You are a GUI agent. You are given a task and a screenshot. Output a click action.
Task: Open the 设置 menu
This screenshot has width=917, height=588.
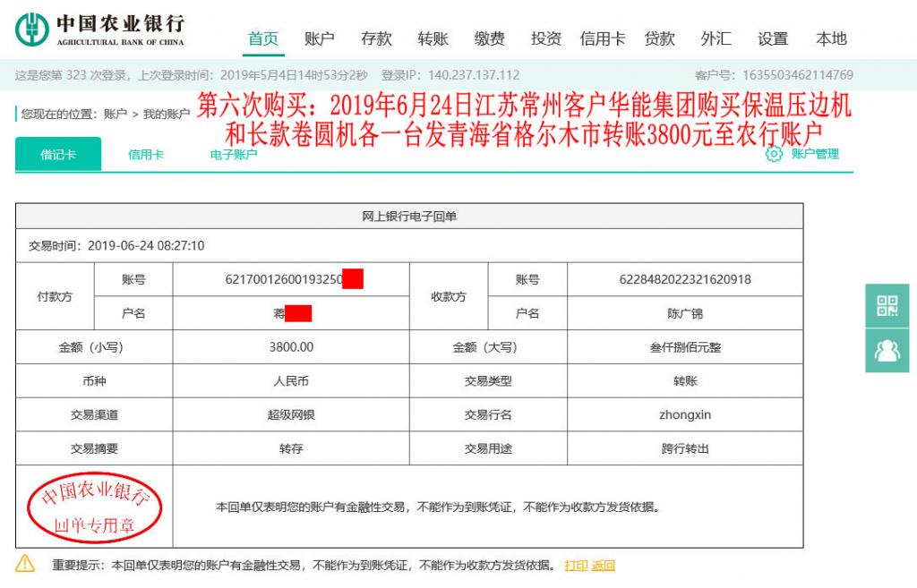772,38
